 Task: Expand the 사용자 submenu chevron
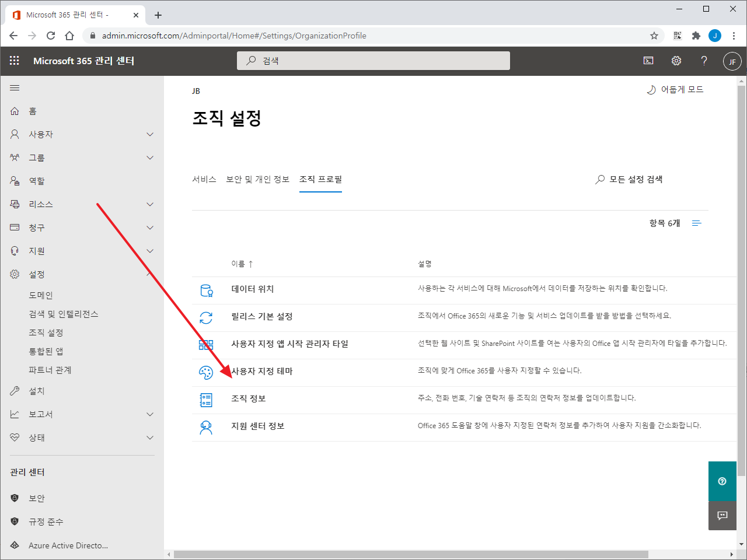click(150, 134)
